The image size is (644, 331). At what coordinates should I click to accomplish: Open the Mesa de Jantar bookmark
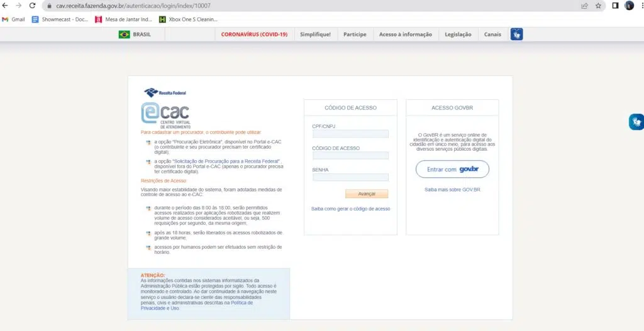(x=124, y=19)
